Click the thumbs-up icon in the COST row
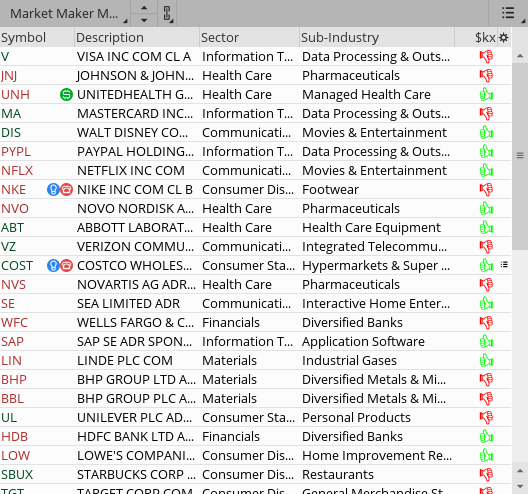The image size is (528, 494). pos(486,265)
